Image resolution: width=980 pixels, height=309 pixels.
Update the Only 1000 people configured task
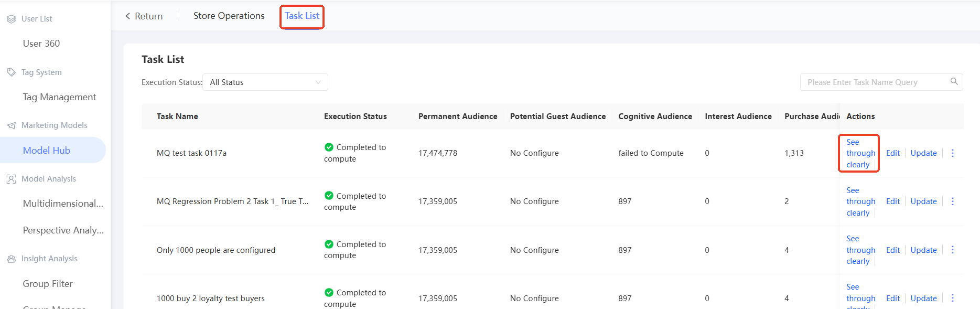click(x=923, y=250)
